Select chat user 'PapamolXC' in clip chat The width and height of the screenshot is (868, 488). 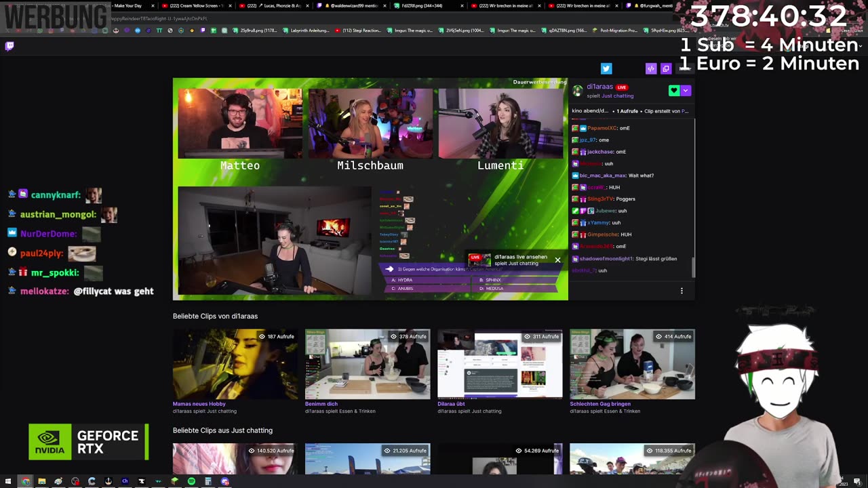pos(601,128)
